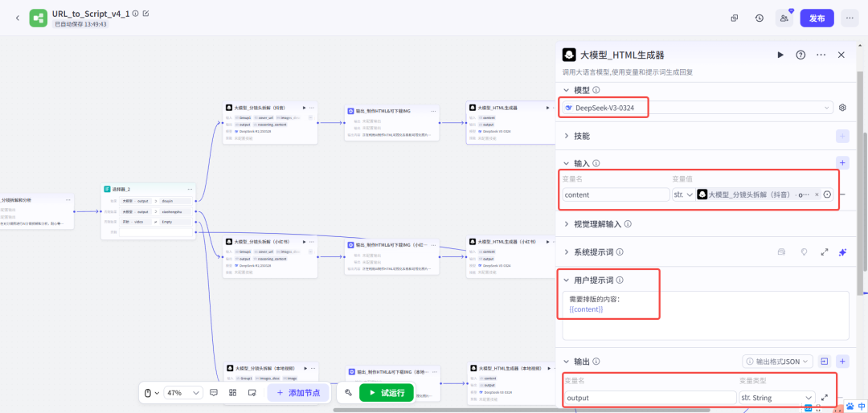Image resolution: width=868 pixels, height=413 pixels.
Task: Open variable selector circle icon in input row
Action: (x=828, y=195)
